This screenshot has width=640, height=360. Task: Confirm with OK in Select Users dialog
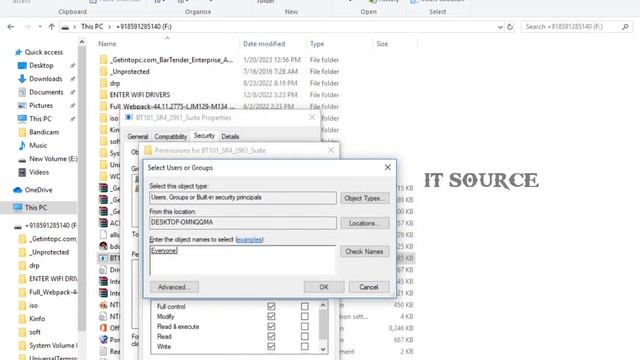(x=324, y=287)
